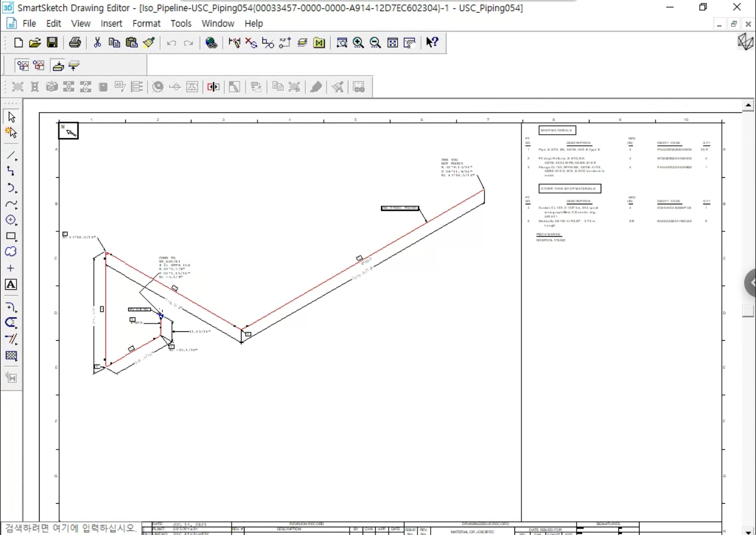Click the north arrow symbol on the drawing
756x535 pixels.
coord(69,131)
